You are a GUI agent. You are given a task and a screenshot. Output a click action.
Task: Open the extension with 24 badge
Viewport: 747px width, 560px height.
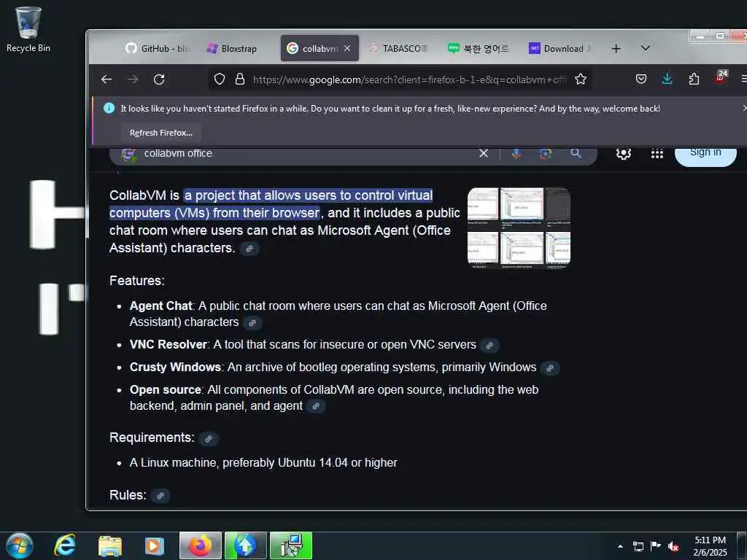pyautogui.click(x=721, y=77)
